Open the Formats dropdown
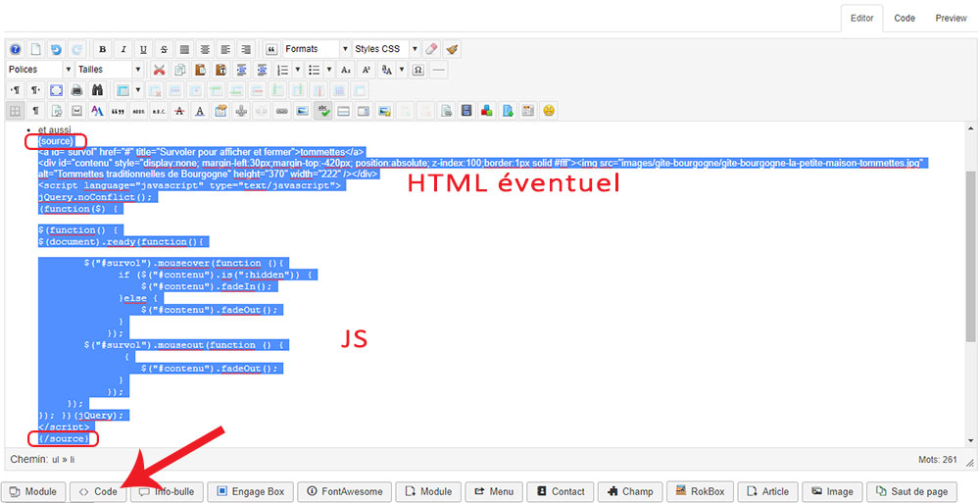 (317, 49)
